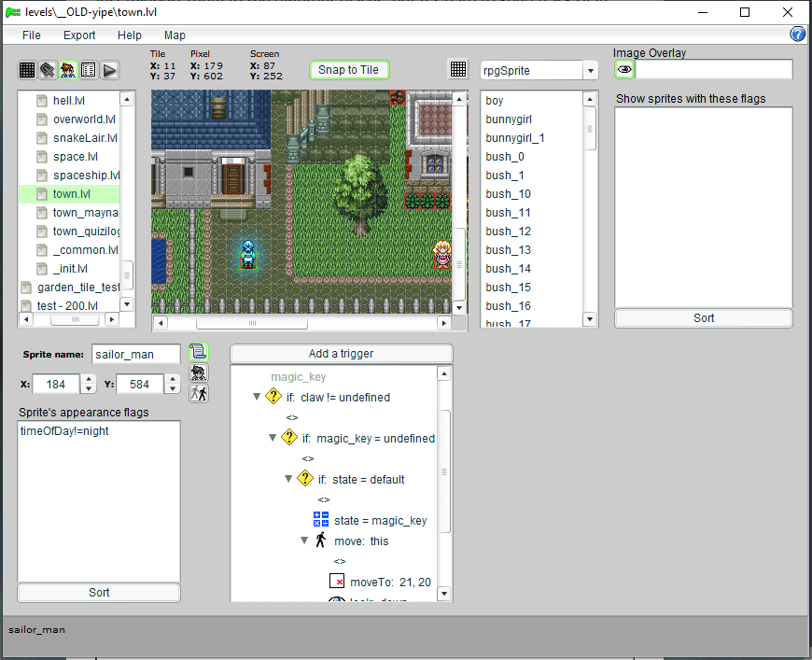
Task: Click Sort under sprite's appearance flags
Action: click(99, 593)
